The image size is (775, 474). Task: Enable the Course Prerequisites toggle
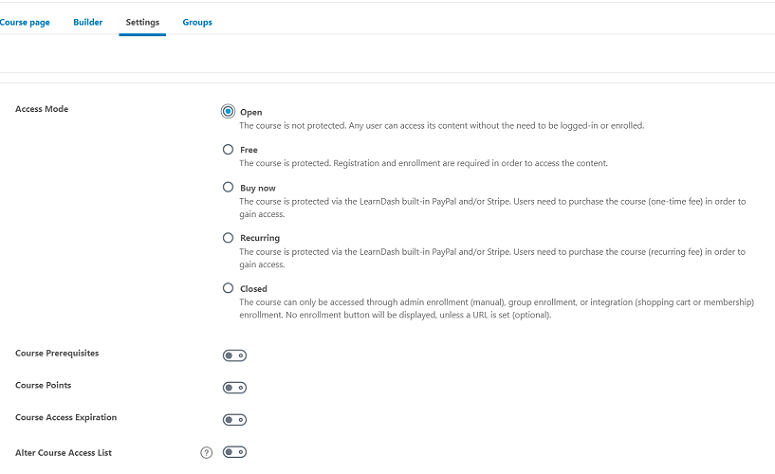coord(235,355)
